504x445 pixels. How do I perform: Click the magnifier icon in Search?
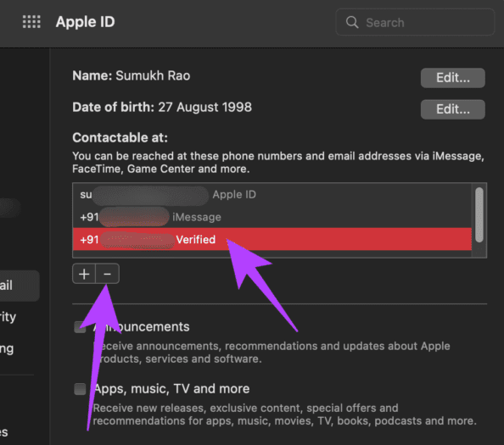(352, 22)
